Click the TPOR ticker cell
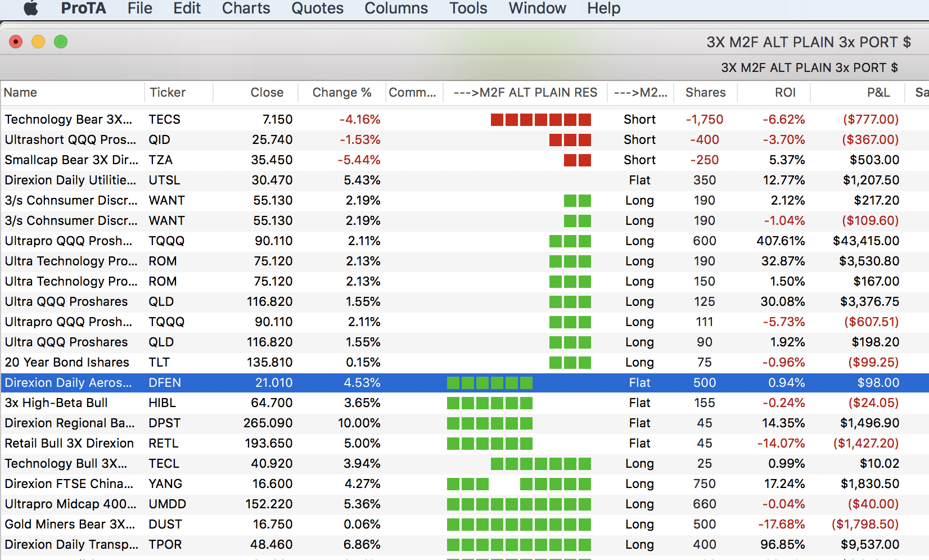 [x=165, y=545]
